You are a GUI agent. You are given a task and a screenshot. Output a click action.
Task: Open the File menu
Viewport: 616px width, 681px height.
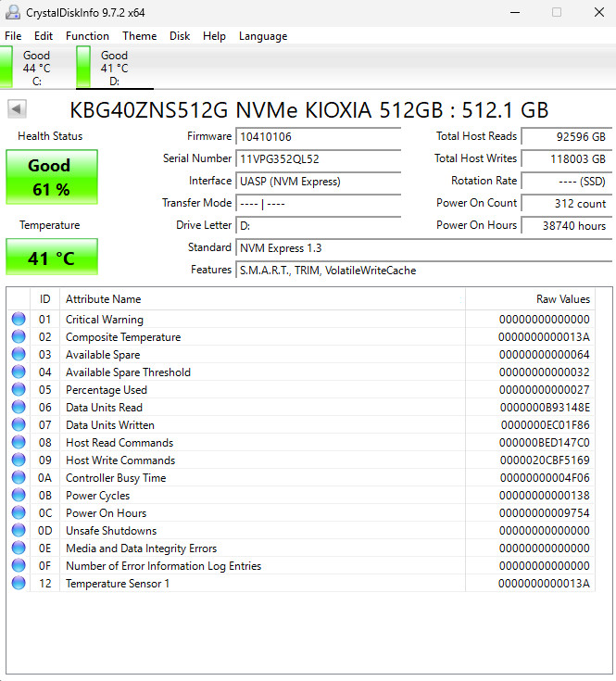[13, 36]
